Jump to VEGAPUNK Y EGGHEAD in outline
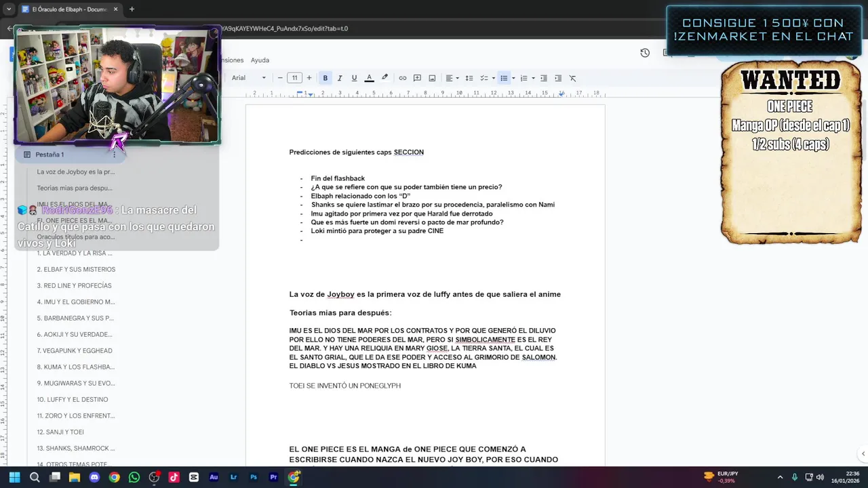Viewport: 868px width, 488px height. [75, 350]
